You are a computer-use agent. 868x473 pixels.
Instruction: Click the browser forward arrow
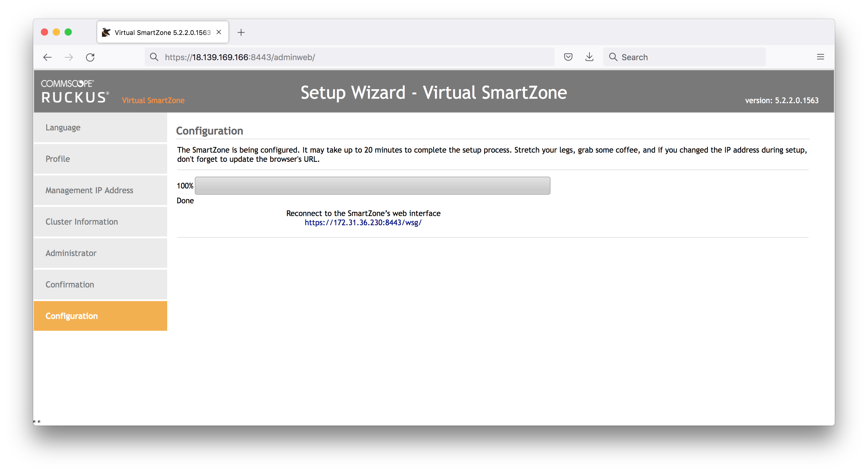[x=69, y=57]
